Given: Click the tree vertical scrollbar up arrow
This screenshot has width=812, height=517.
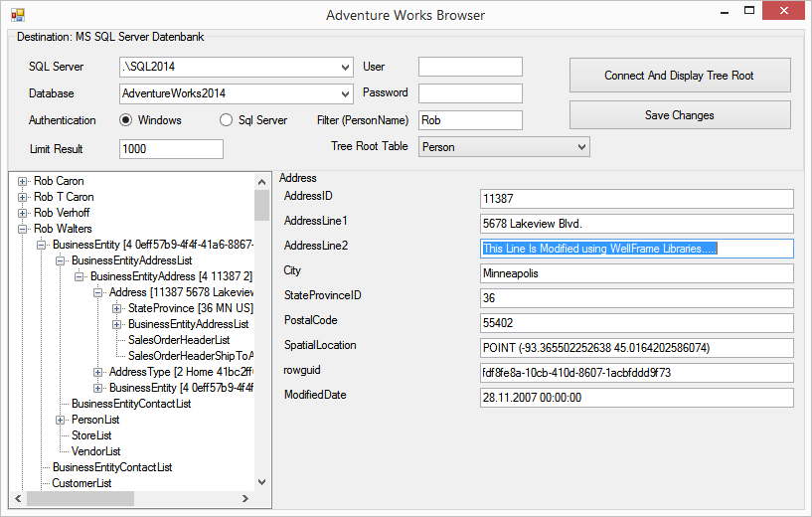Looking at the screenshot, I should [x=262, y=182].
